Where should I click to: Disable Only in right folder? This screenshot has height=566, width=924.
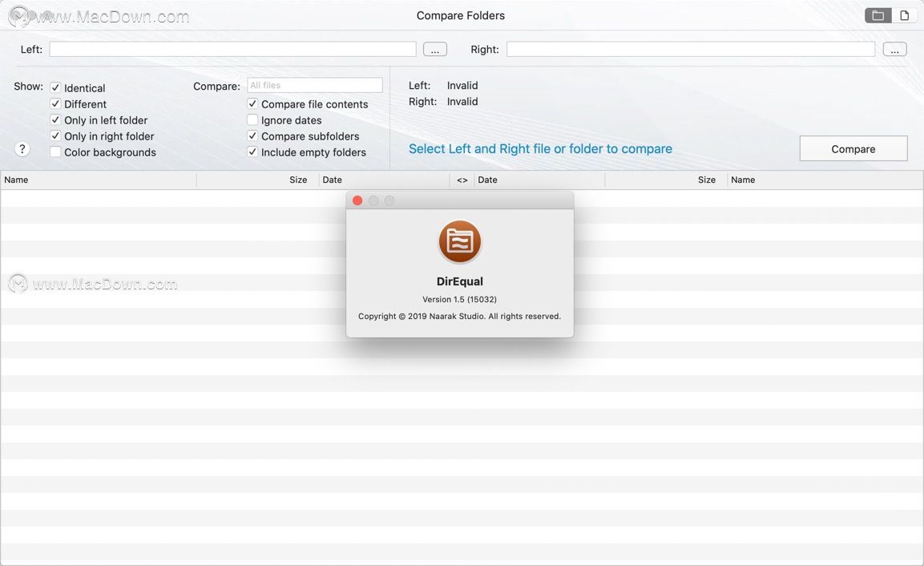pyautogui.click(x=55, y=135)
